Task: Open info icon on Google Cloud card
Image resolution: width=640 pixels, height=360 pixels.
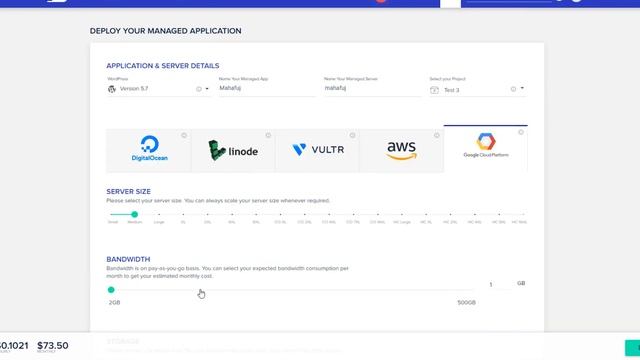Action: coord(521,132)
